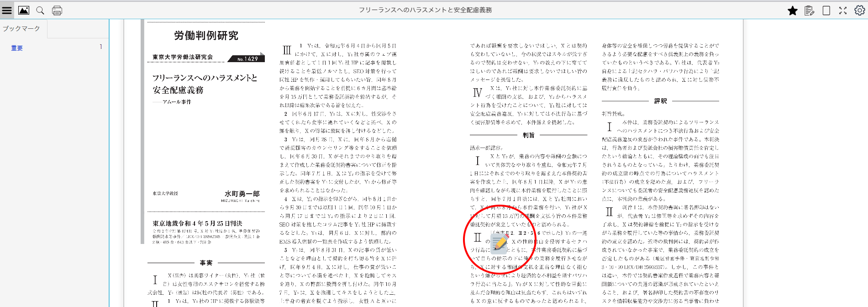Open the memo clipboard-and-pencil tool

[810, 11]
